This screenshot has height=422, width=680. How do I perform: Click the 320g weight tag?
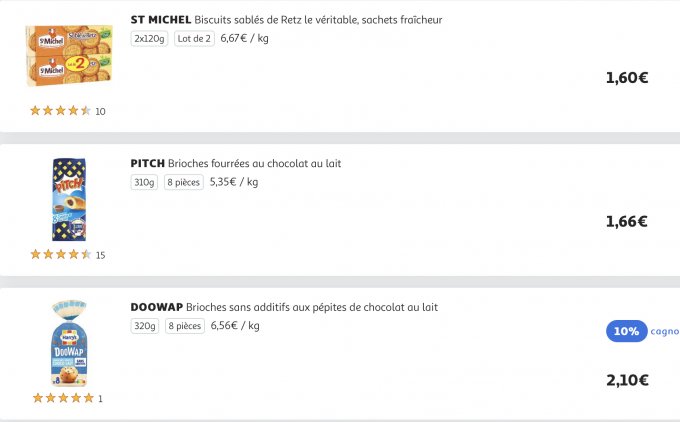144,326
